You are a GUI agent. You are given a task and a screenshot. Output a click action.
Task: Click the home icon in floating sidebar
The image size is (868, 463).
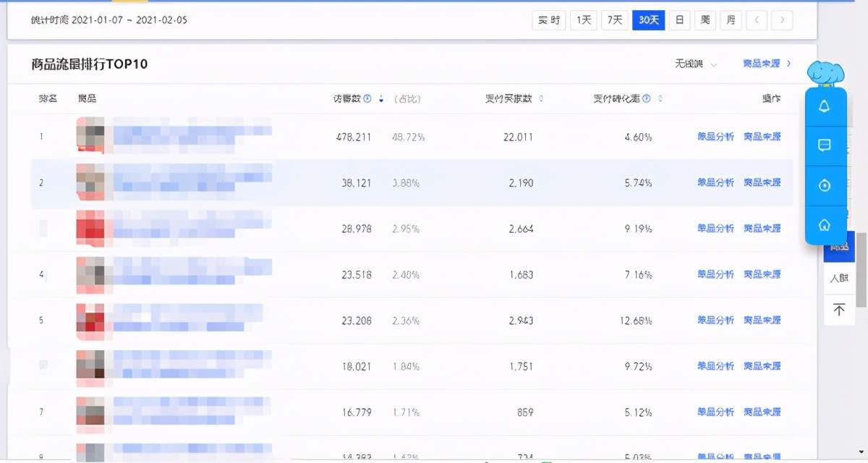pos(825,226)
